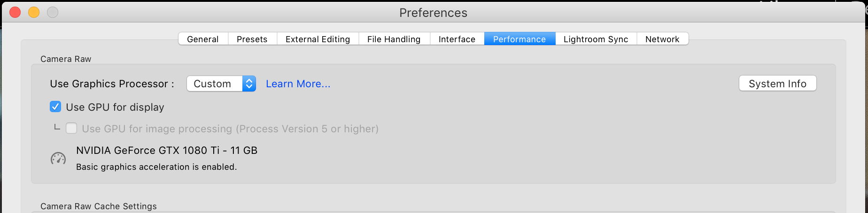Switch to the General tab
The width and height of the screenshot is (868, 213).
pos(203,39)
